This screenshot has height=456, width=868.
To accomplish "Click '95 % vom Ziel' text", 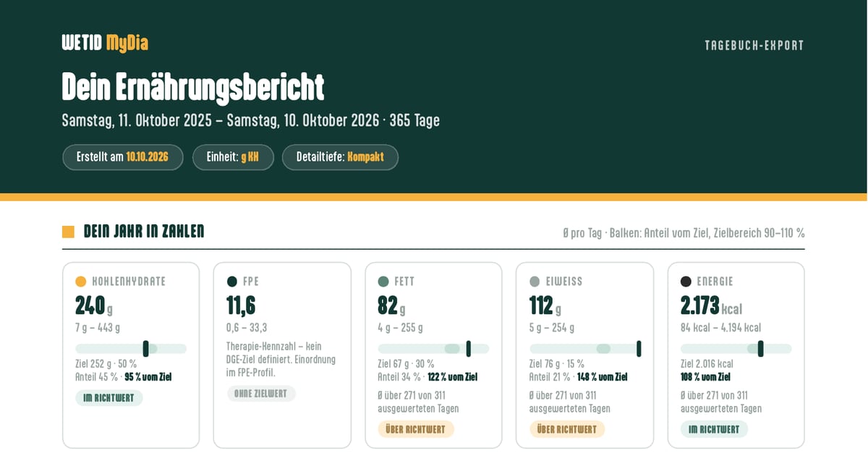I will (x=148, y=377).
